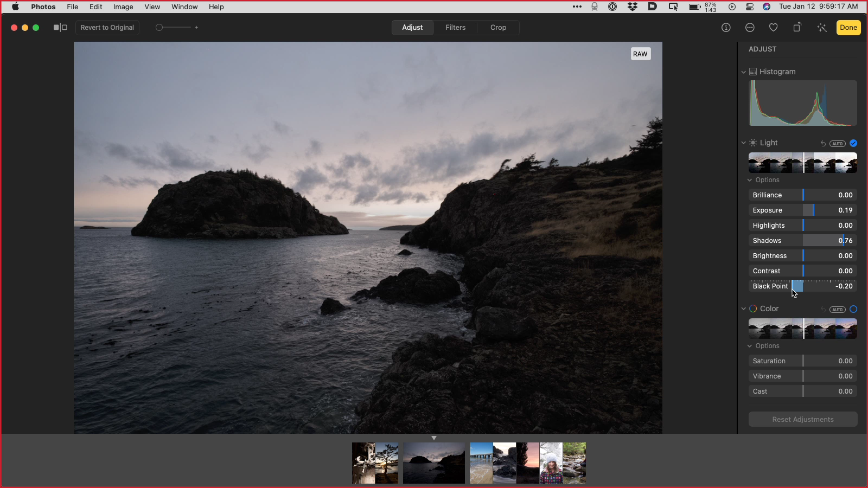This screenshot has width=868, height=488.
Task: Switch to the Adjust tab
Action: [x=412, y=28]
